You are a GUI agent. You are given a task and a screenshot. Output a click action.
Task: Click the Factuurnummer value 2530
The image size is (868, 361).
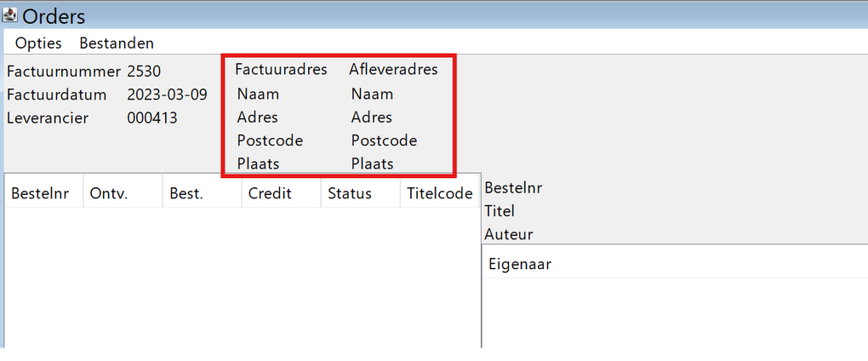pyautogui.click(x=144, y=72)
